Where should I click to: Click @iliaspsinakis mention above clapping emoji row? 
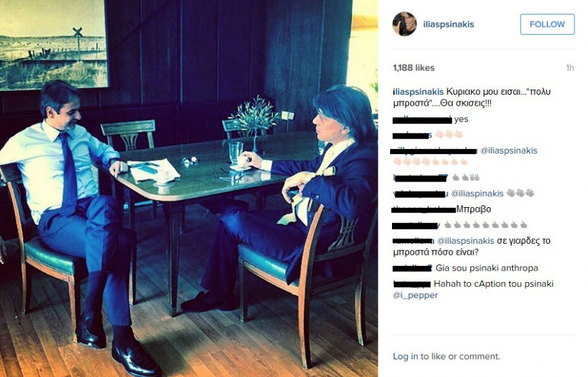click(x=509, y=151)
